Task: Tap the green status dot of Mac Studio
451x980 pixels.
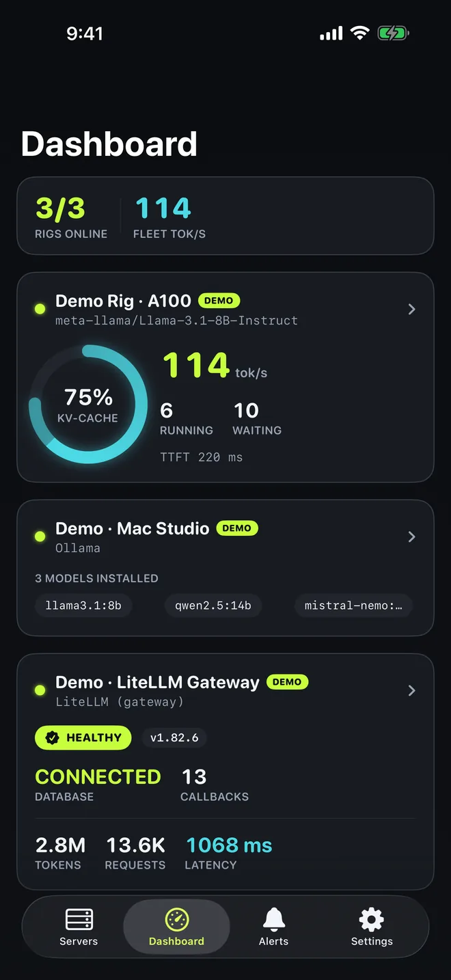Action: tap(40, 537)
